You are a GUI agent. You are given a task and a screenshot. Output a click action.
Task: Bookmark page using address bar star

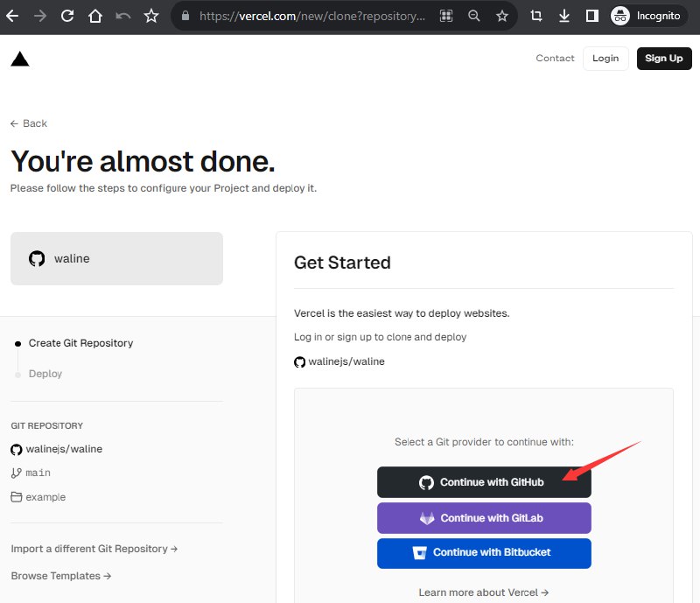(501, 16)
